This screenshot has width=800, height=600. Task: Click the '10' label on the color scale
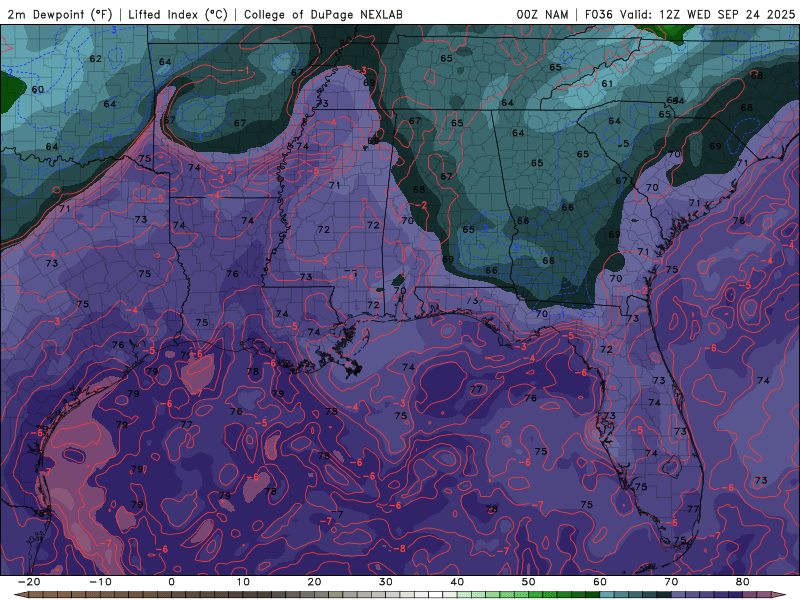(243, 582)
